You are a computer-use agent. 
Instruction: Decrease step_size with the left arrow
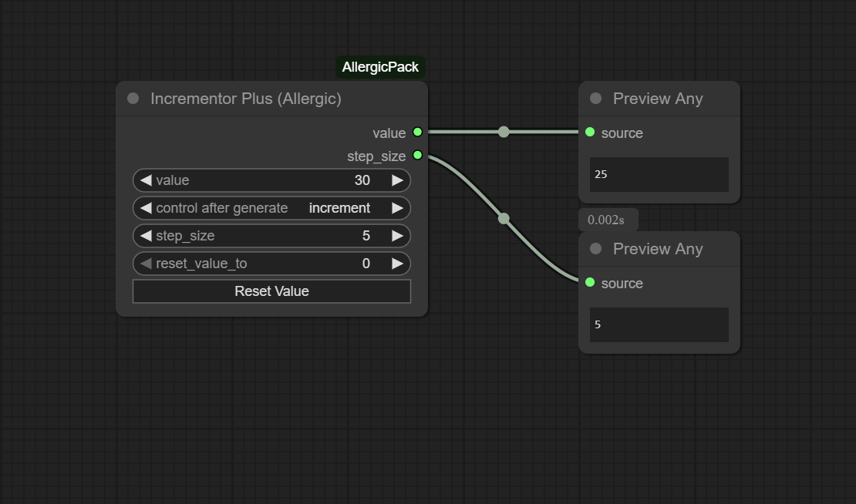(x=146, y=236)
